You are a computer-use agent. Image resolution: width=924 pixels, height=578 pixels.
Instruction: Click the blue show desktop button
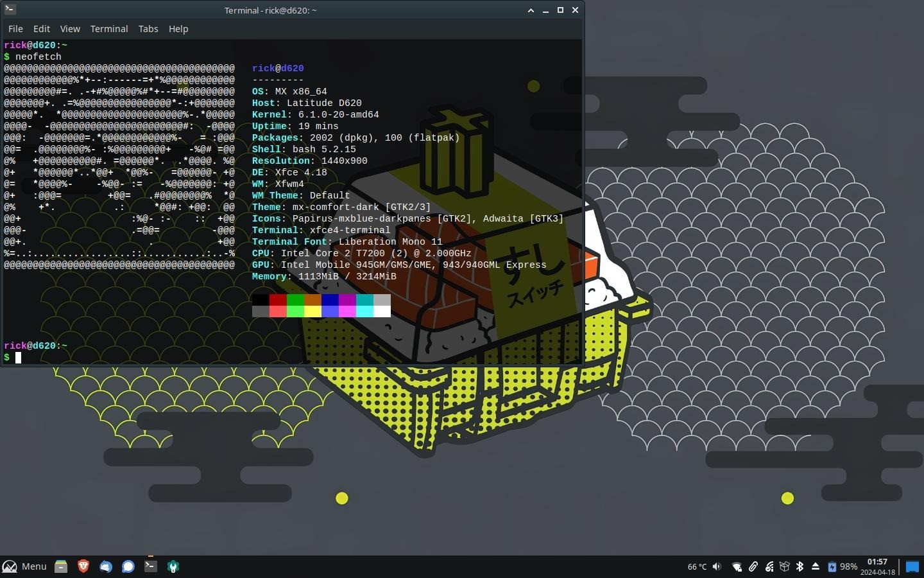point(912,566)
